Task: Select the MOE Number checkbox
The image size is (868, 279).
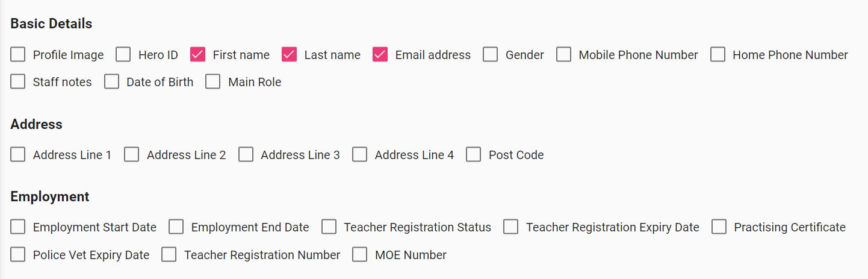Action: point(360,255)
